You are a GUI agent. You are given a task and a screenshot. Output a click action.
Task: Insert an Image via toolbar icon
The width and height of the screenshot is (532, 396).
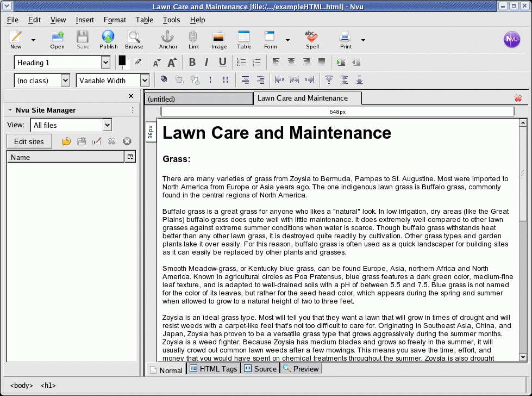point(219,39)
